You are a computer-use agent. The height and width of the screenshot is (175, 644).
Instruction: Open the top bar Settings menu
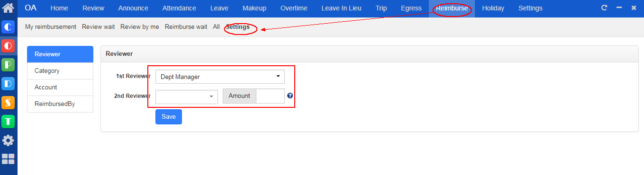pyautogui.click(x=530, y=8)
